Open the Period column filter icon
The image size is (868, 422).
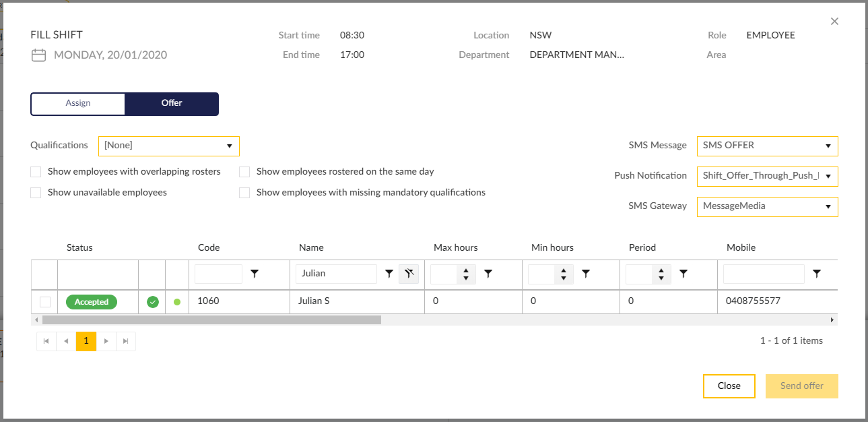coord(683,274)
